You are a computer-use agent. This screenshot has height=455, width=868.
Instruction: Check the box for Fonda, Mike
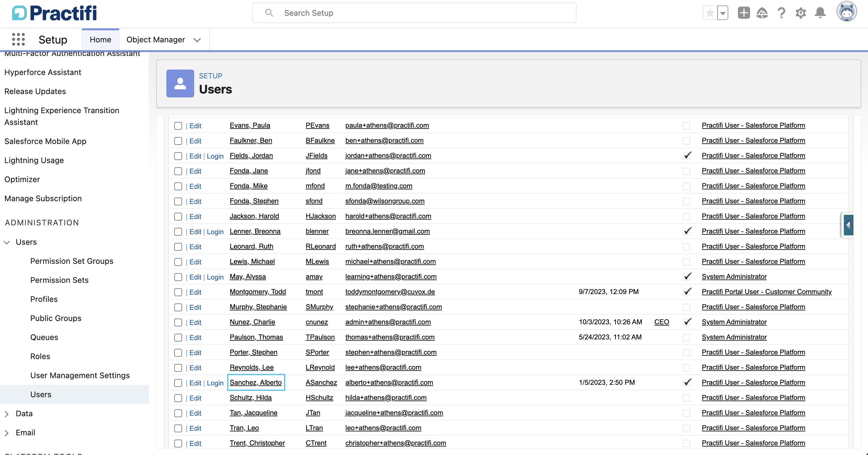click(x=178, y=186)
